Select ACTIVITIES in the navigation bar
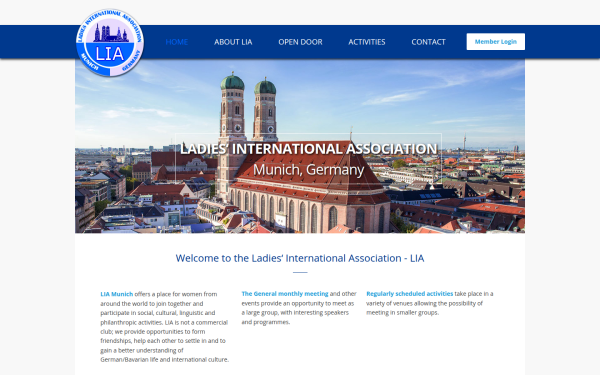The height and width of the screenshot is (375, 600). click(367, 42)
